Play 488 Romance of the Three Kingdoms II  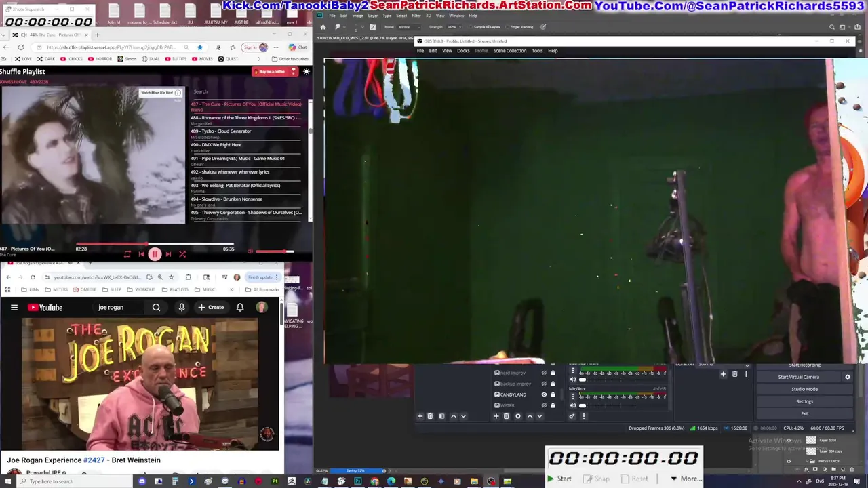246,119
